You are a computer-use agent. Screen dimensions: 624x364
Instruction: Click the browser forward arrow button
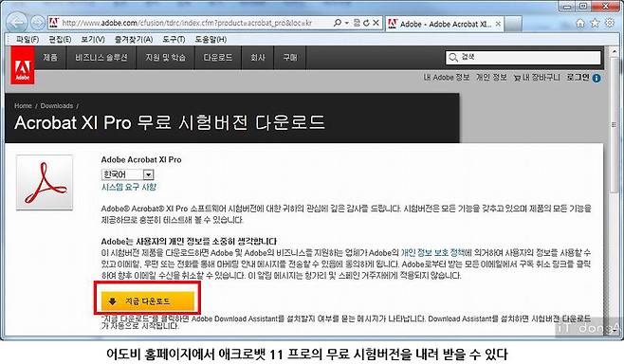pyautogui.click(x=37, y=23)
